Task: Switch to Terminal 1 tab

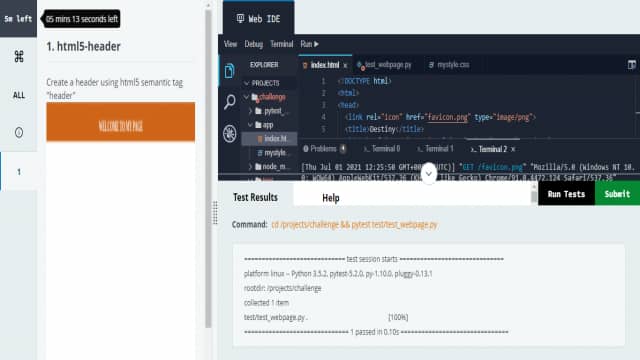Action: pos(435,149)
